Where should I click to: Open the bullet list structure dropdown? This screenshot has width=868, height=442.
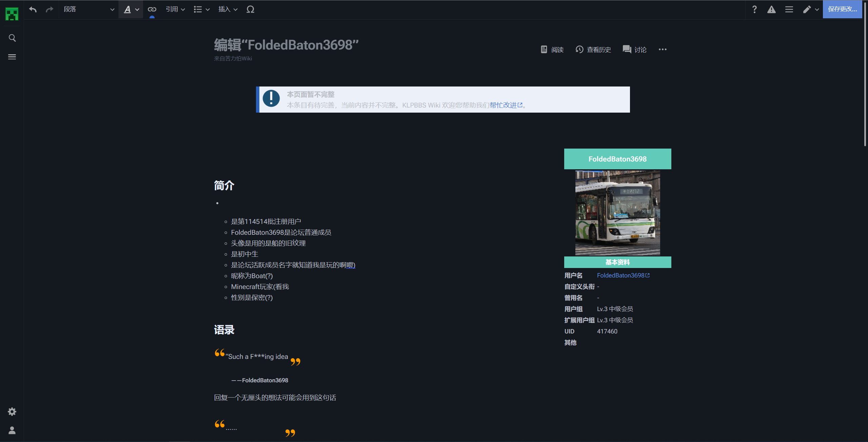click(x=202, y=9)
